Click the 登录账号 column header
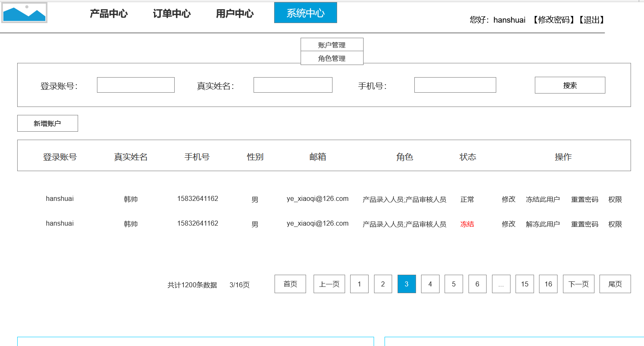644x346 pixels. pos(60,157)
